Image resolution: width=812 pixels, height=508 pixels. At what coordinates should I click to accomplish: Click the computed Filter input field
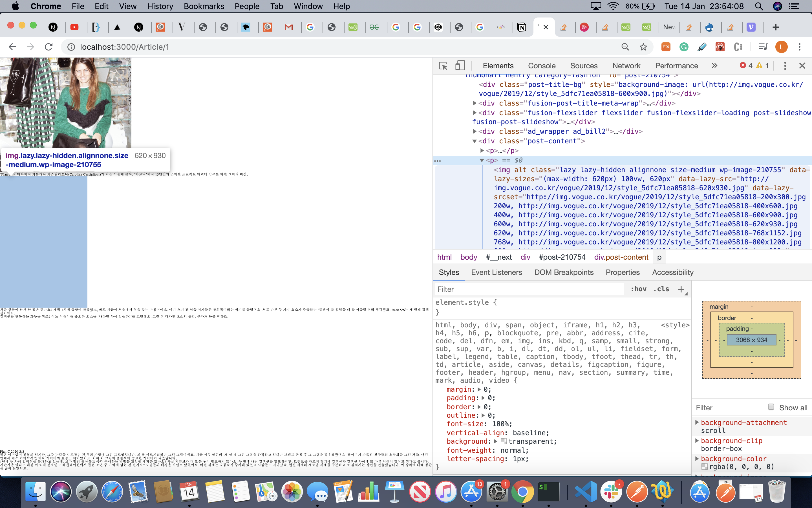coord(729,408)
